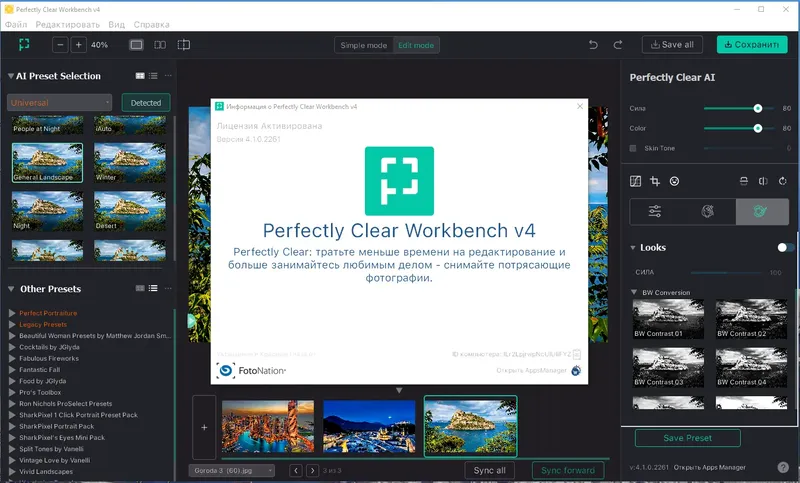Collapse the Other Presets panel
Image resolution: width=800 pixels, height=483 pixels.
[11, 289]
